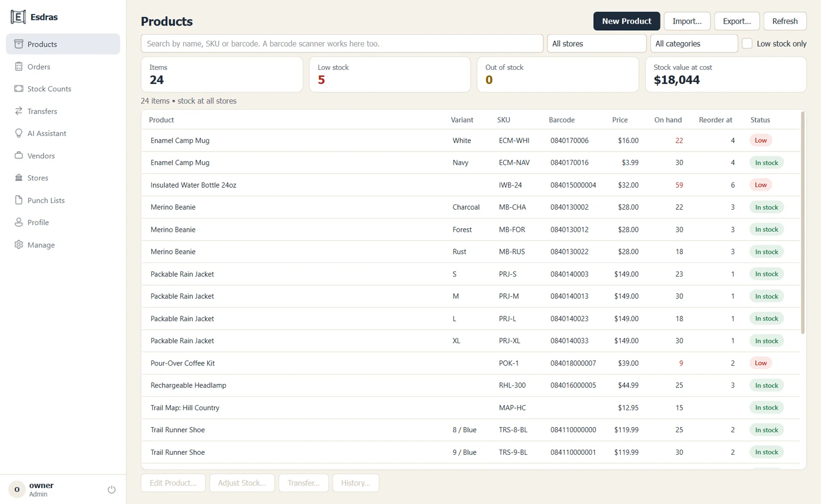Click the Stock Counts icon

[18, 89]
